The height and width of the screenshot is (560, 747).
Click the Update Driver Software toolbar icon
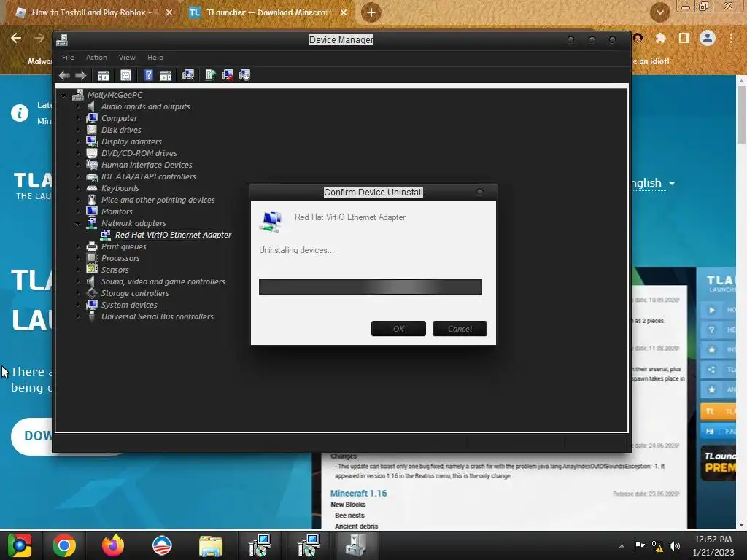[210, 75]
